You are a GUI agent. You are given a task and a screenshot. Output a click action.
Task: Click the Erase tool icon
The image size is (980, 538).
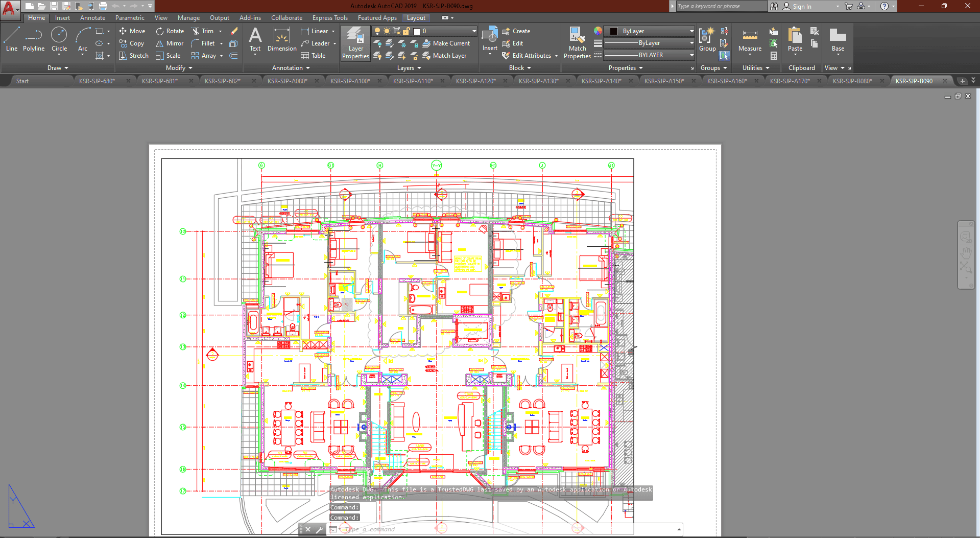tap(234, 31)
